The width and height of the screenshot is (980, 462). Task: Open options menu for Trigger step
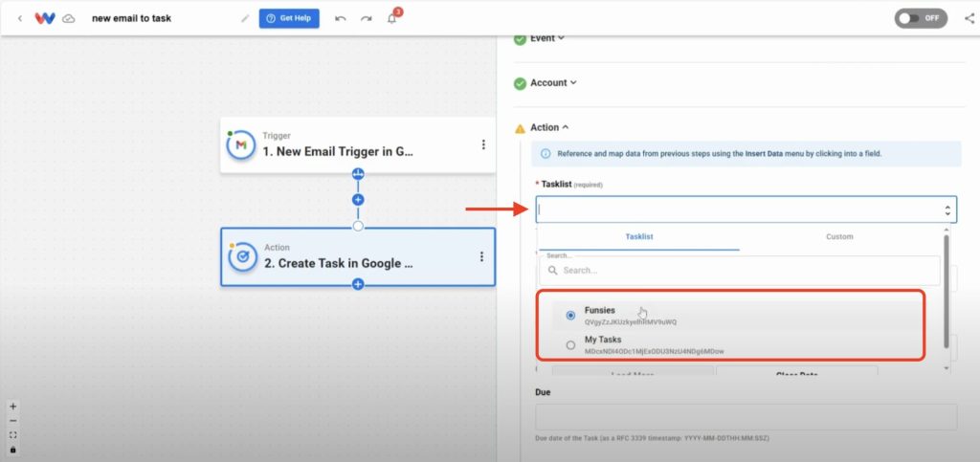pos(483,144)
